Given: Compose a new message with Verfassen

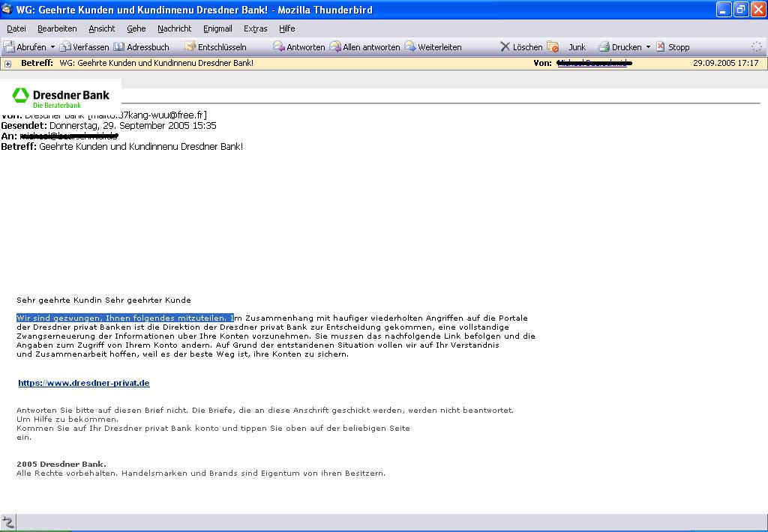Looking at the screenshot, I should pyautogui.click(x=84, y=47).
